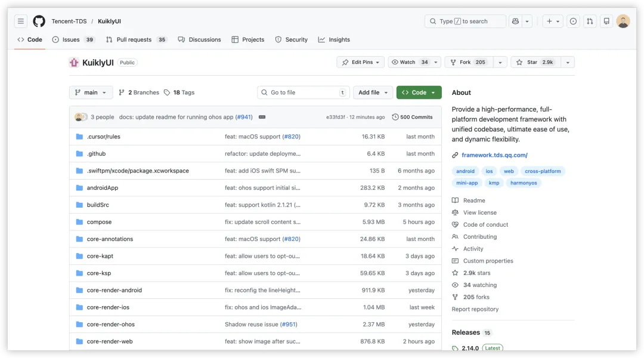Open the Insights tab
644x358 pixels.
(335, 39)
